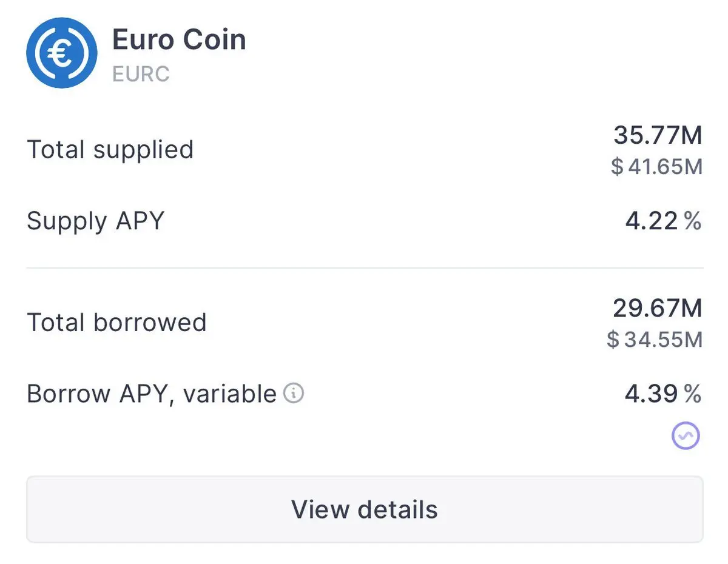The width and height of the screenshot is (728, 564).
Task: Click the Borrow APY, variable label
Action: (152, 394)
